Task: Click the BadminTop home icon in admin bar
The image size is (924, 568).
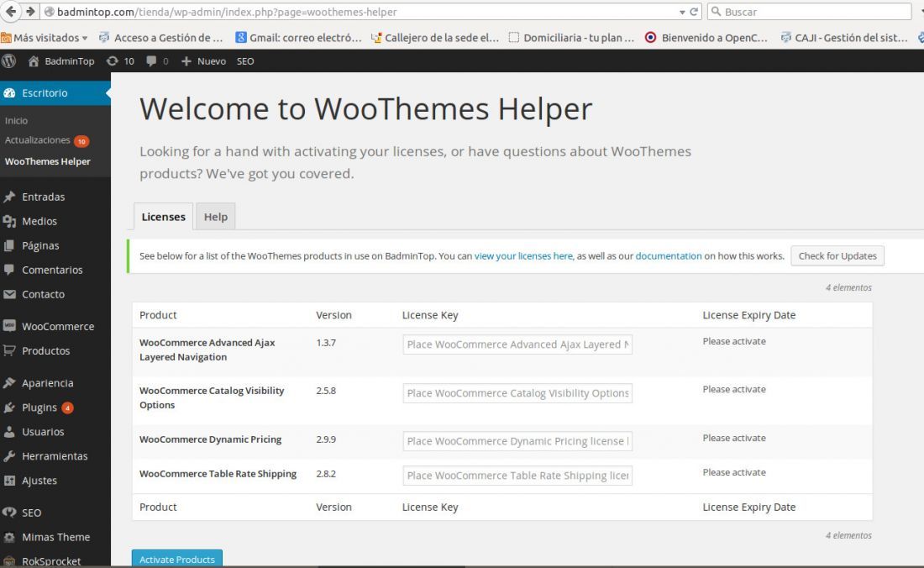Action: (x=34, y=61)
